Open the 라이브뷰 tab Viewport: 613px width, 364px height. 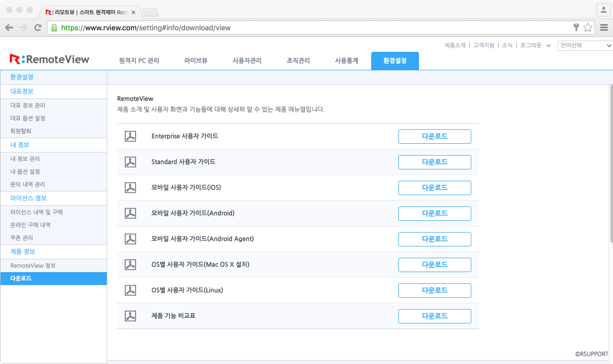pos(196,61)
